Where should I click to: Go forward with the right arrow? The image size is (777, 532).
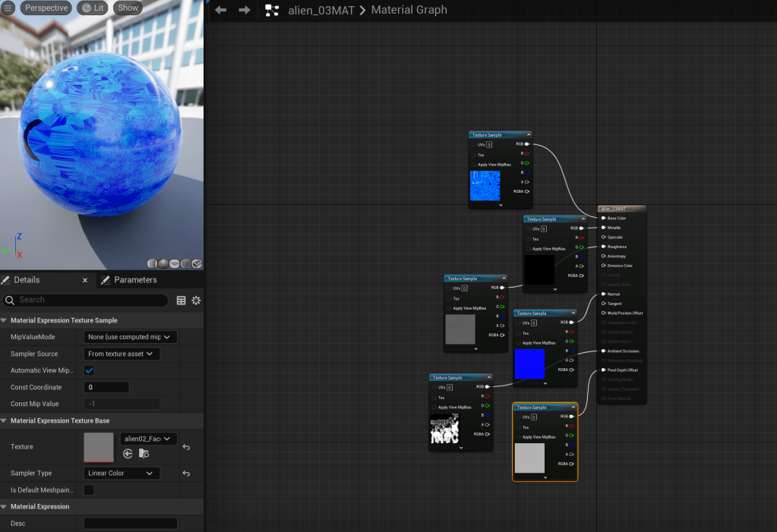[244, 10]
